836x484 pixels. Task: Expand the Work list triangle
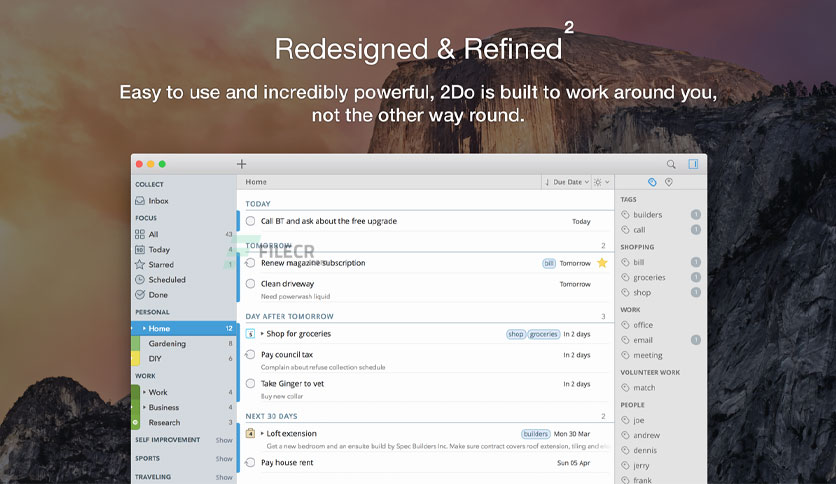(x=144, y=392)
